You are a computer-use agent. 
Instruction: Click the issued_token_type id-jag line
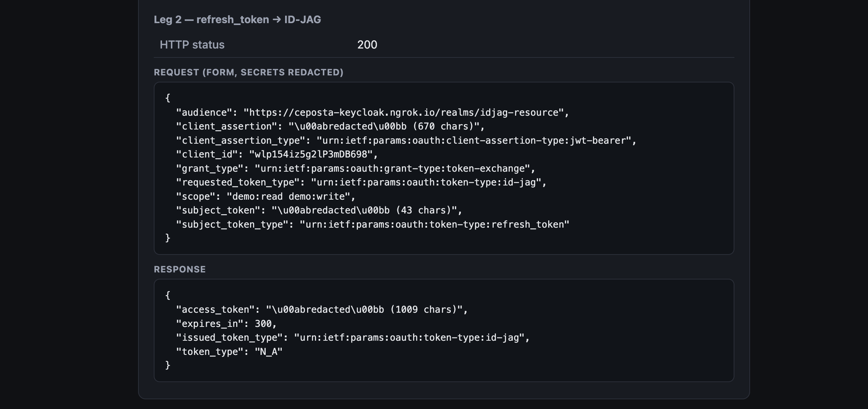pyautogui.click(x=353, y=337)
